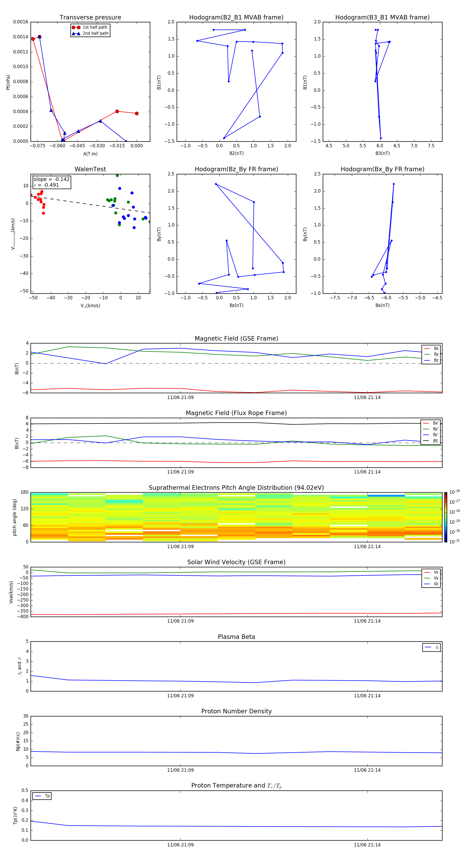
Task: Click the 'Transverse pressure' plot title
Action: [90, 17]
